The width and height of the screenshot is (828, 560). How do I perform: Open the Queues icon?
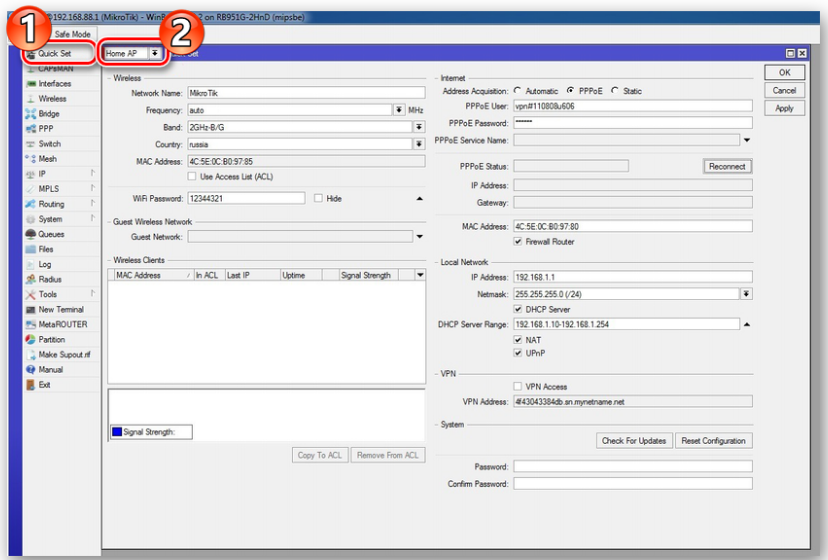click(x=31, y=234)
